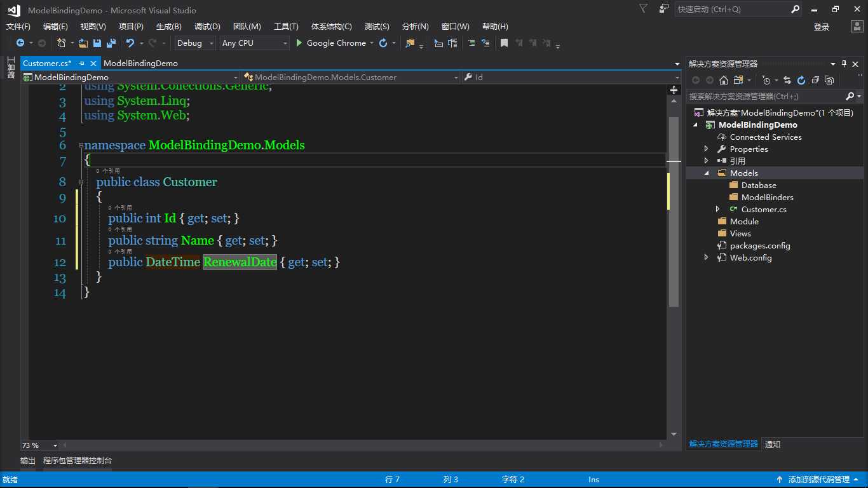Click the browser refresh icon beside Google Chrome
Screen dimensions: 868x488
[383, 43]
